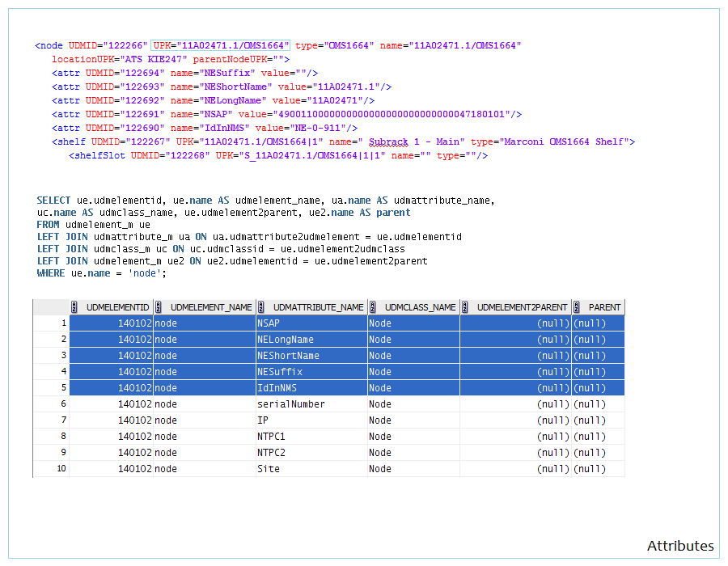Click the UDMELEMENT_NAME column header text
The image size is (728, 566).
(211, 307)
